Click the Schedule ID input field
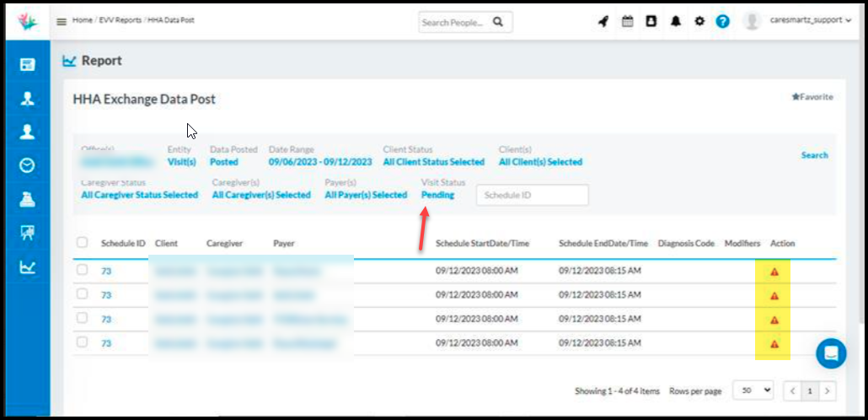 tap(532, 195)
